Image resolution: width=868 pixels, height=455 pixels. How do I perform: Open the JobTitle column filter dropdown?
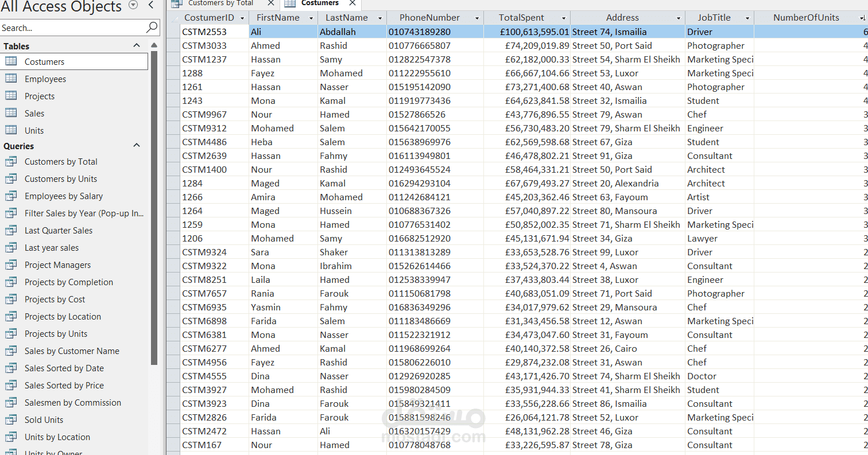coord(747,18)
